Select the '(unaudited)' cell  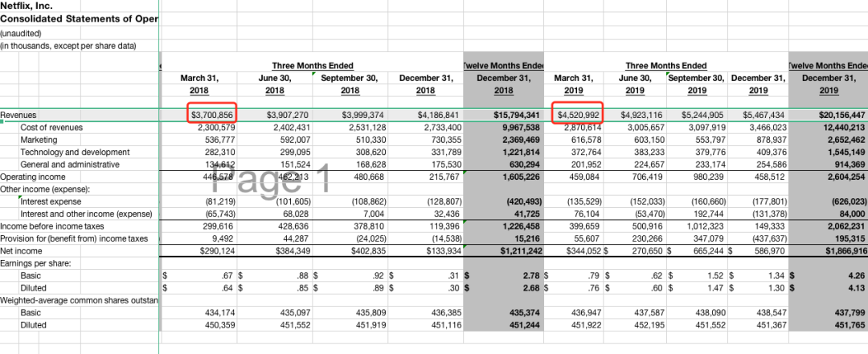20,33
